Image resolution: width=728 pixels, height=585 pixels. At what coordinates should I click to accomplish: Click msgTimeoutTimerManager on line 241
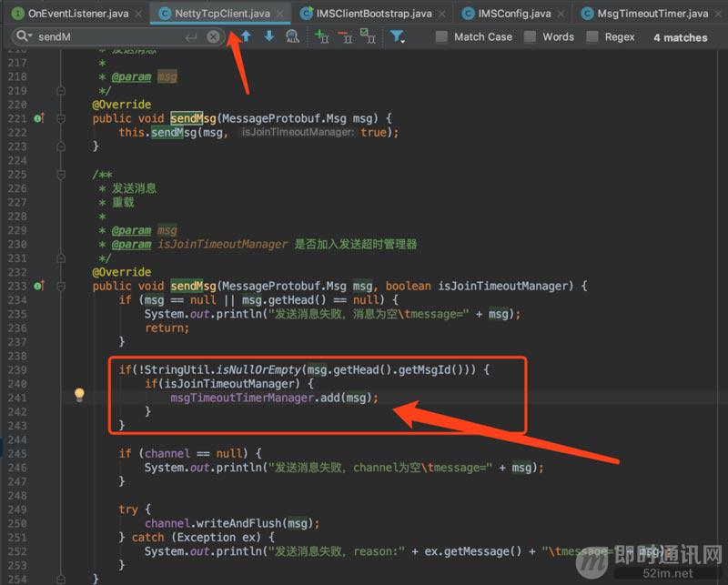pyautogui.click(x=242, y=398)
